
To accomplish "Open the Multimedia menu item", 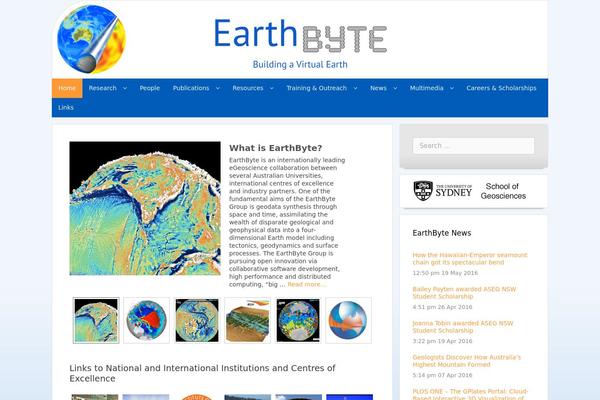I will click(x=426, y=88).
